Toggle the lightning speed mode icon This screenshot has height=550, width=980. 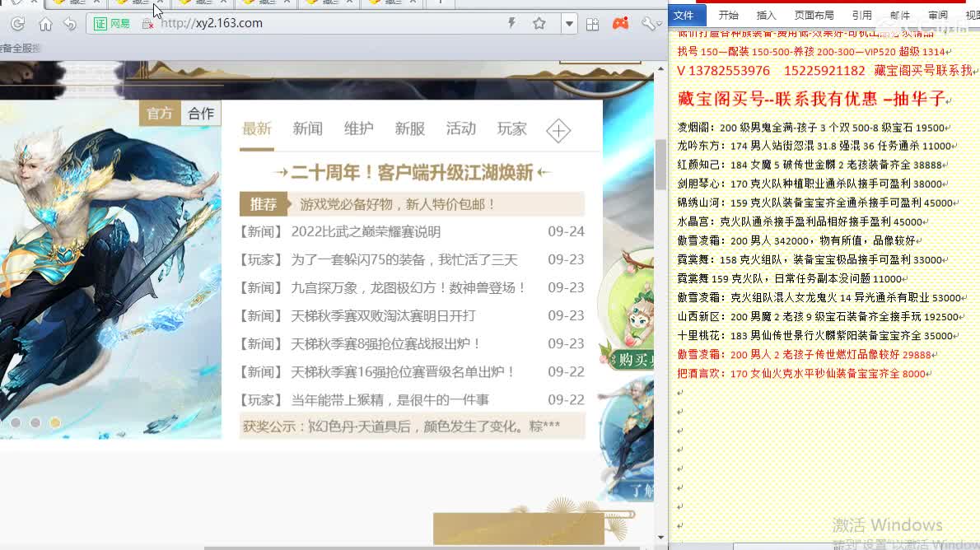[512, 23]
